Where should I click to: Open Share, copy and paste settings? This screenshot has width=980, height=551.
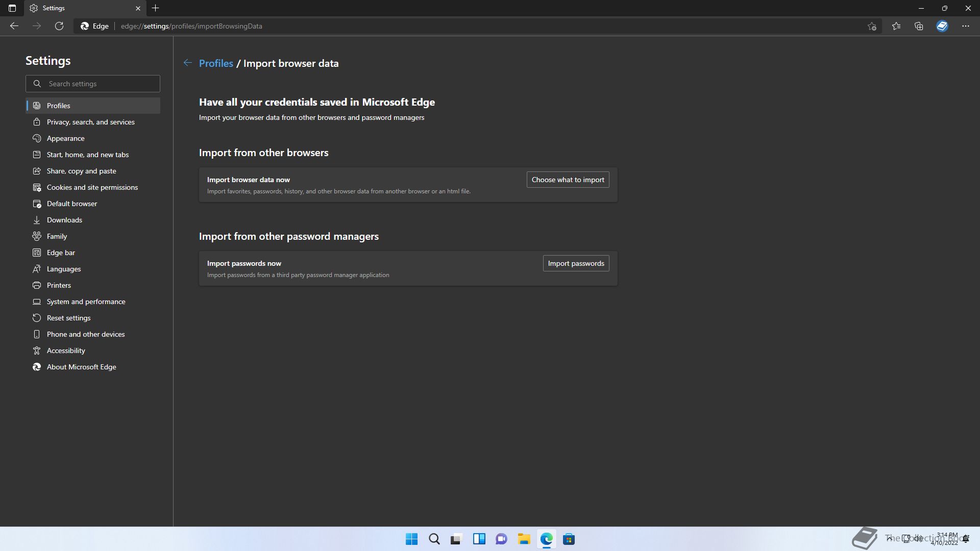[93, 171]
